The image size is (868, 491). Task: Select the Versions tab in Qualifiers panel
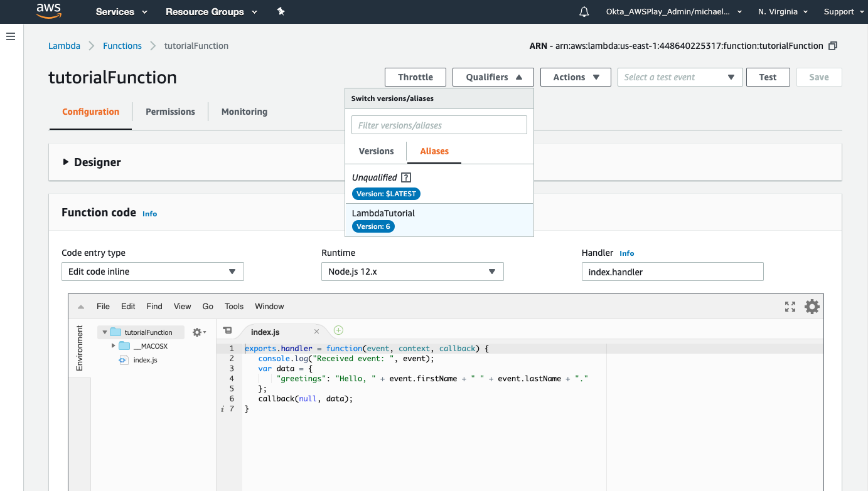[x=376, y=151]
